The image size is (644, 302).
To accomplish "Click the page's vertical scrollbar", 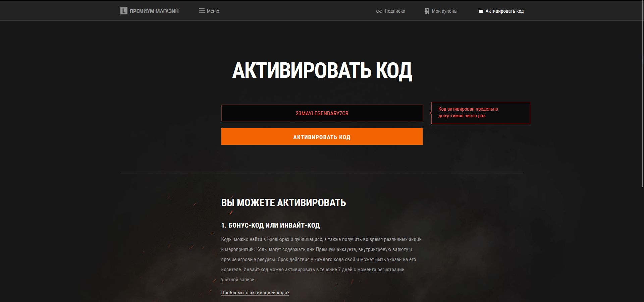I will click(x=643, y=94).
